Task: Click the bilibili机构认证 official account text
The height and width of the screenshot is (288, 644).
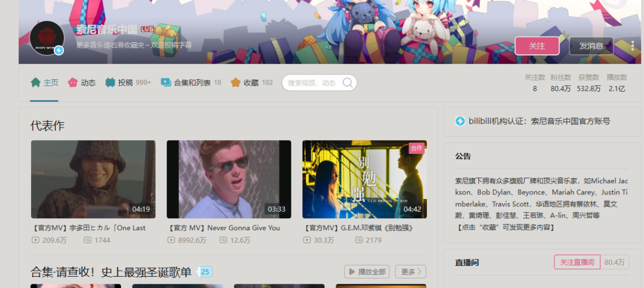Action: pyautogui.click(x=539, y=121)
